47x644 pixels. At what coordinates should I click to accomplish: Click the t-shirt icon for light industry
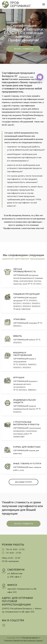(x=7, y=272)
